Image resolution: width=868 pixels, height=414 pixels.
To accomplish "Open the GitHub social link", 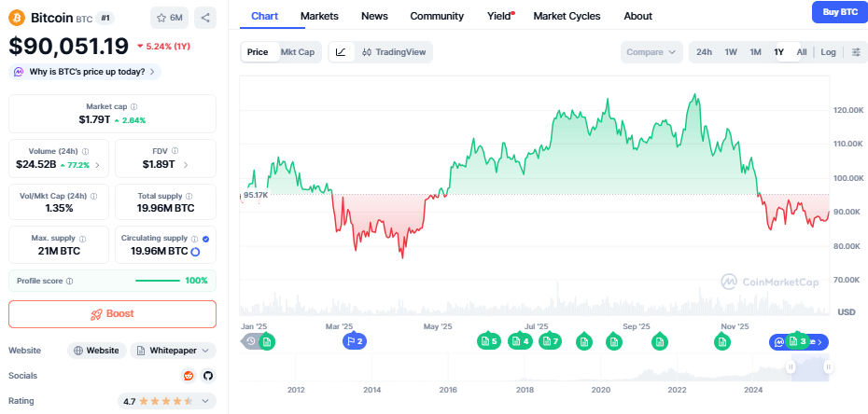I will tap(207, 375).
